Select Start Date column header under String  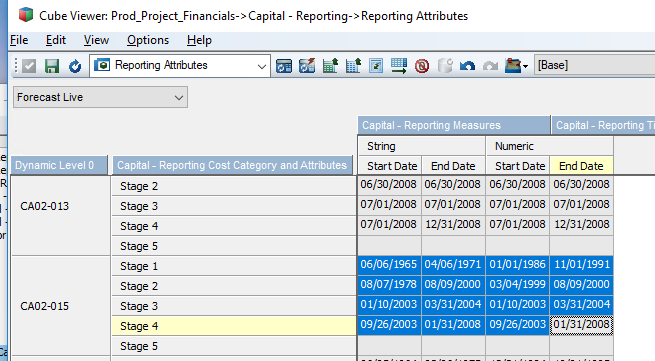click(390, 166)
